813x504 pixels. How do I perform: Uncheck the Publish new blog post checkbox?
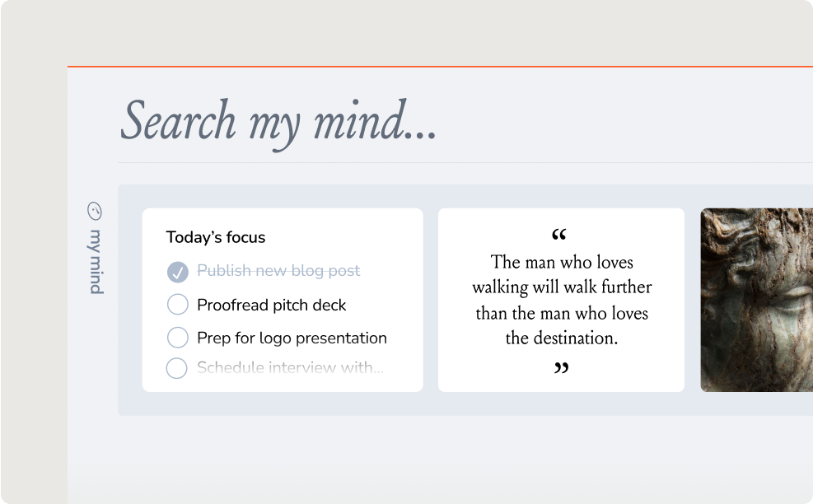(177, 272)
